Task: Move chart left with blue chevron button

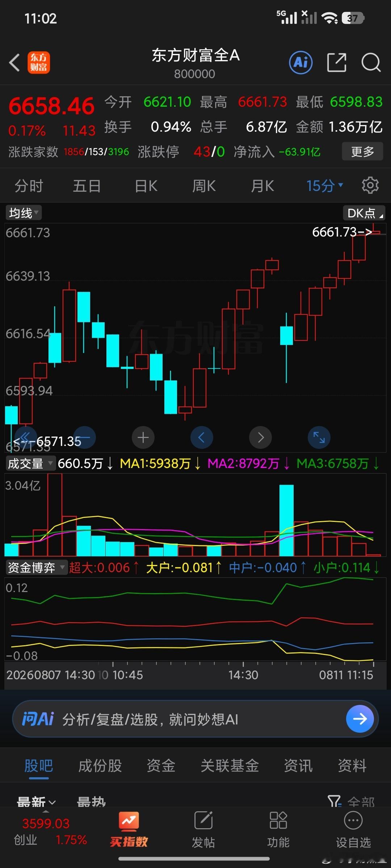Action: [202, 437]
